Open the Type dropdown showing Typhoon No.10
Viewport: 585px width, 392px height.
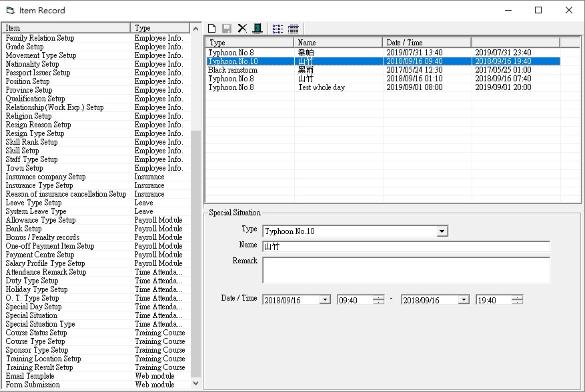click(442, 231)
